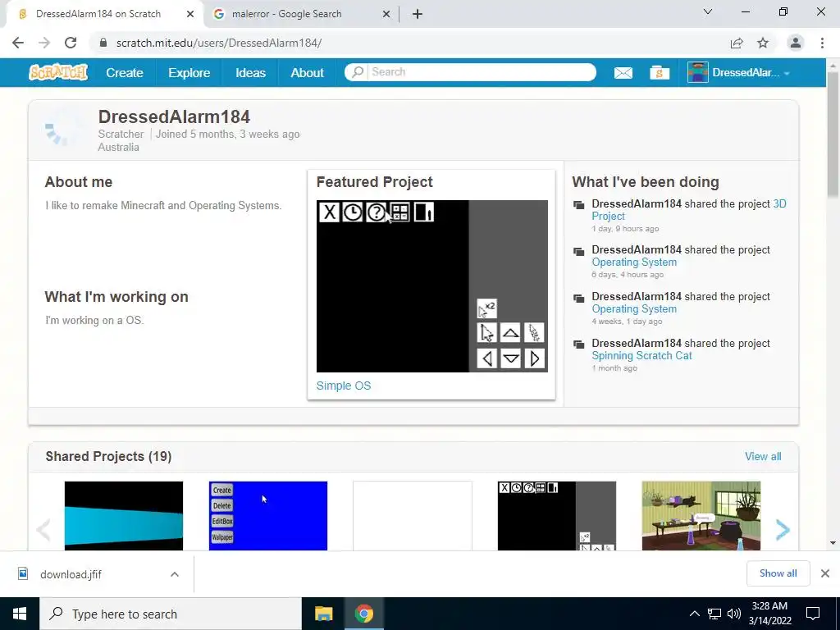Click the share page icon in address bar
Viewport: 840px width, 630px height.
[x=737, y=43]
